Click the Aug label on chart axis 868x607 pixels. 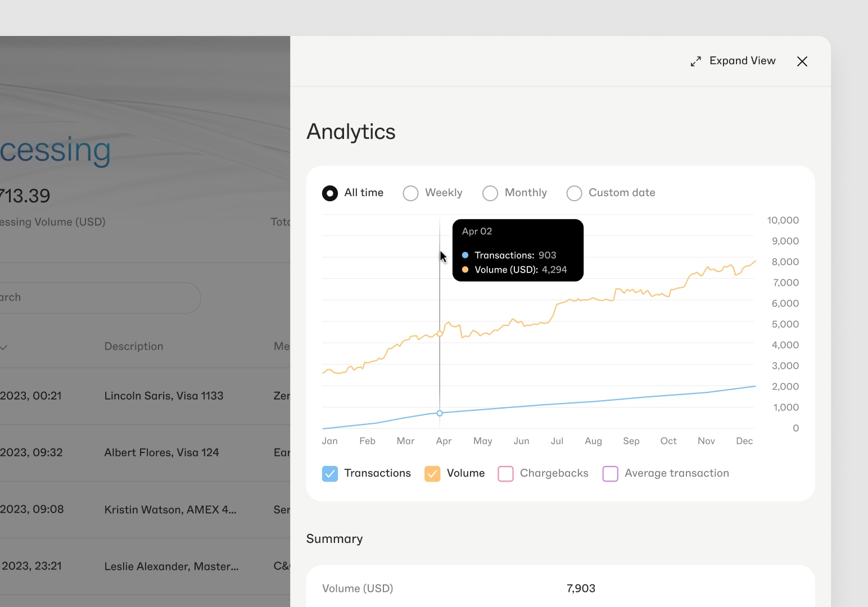point(593,441)
